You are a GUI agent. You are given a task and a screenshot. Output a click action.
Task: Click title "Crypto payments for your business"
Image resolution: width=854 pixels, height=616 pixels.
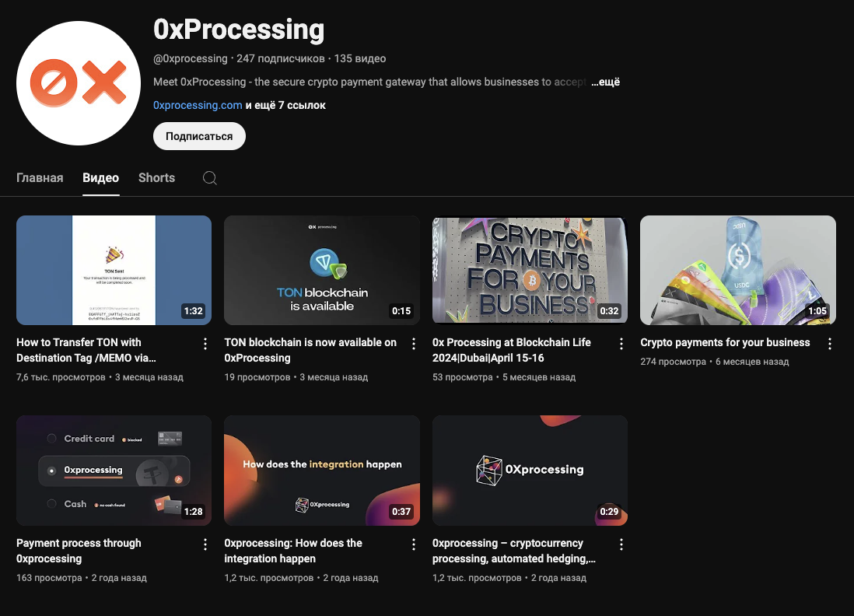click(x=725, y=342)
